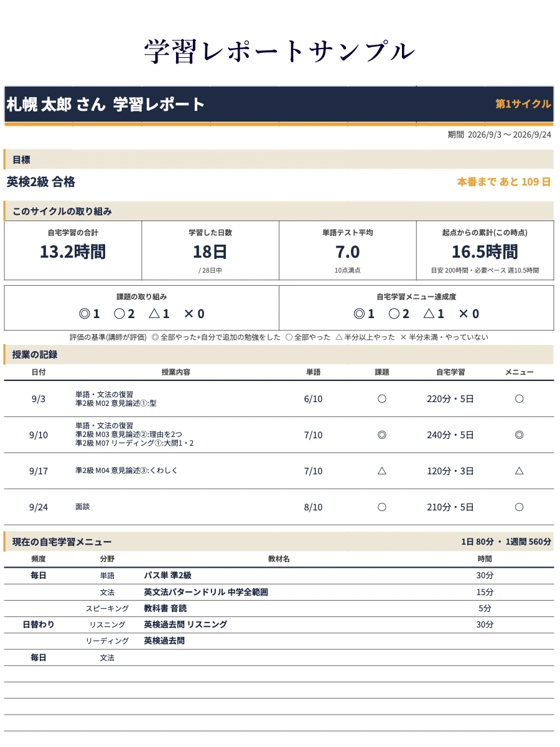This screenshot has width=560, height=747.
Task: Click the 7.0 word test average
Action: [348, 252]
